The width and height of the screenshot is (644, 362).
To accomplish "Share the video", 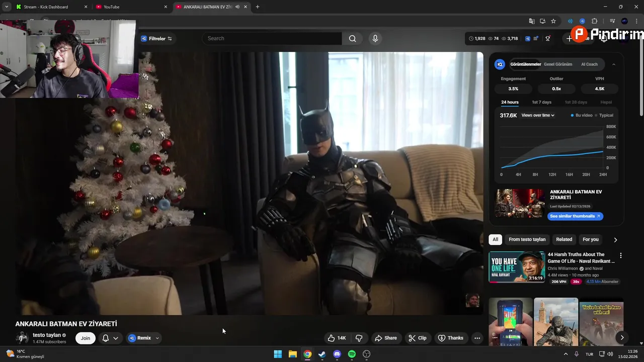I will [386, 338].
